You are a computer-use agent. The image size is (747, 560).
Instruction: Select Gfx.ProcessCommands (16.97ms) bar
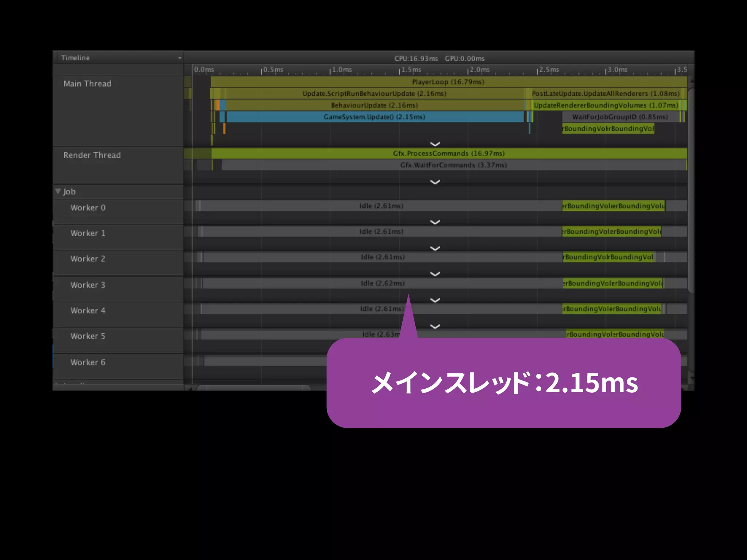click(x=449, y=153)
